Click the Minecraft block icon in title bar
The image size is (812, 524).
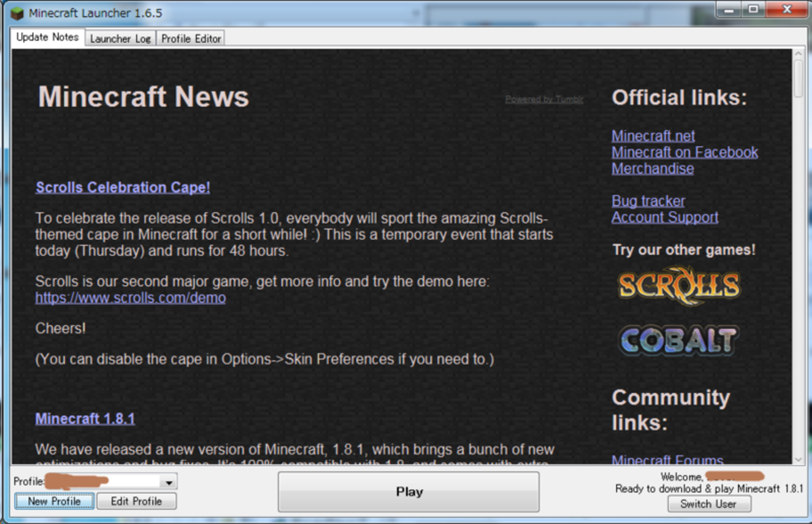coord(17,13)
